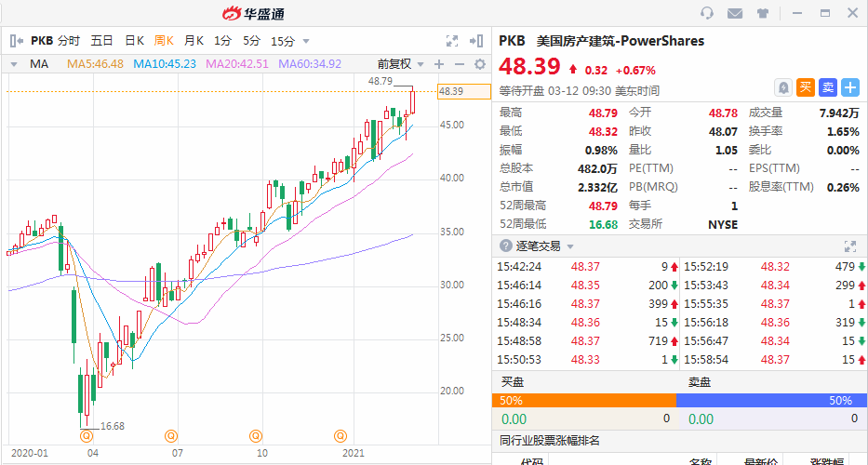Select 周K weekly candlestick tab
Viewport: 868px width, 465px height.
pos(164,40)
